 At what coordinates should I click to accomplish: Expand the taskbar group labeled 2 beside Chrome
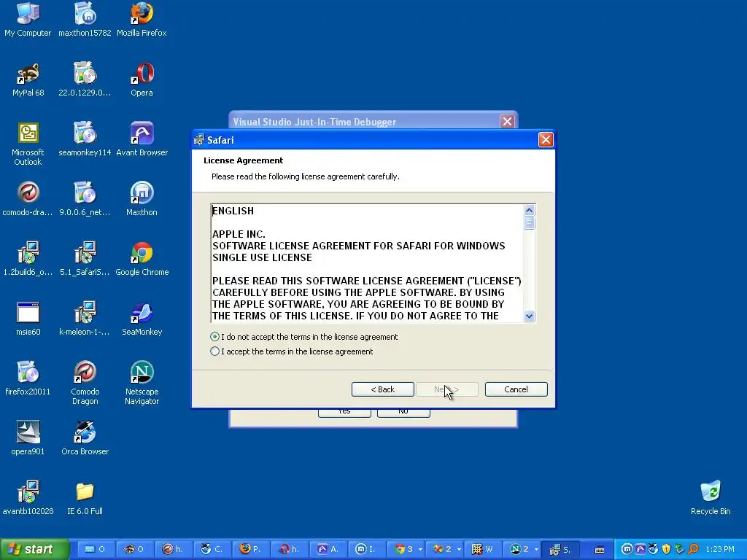coord(459,550)
